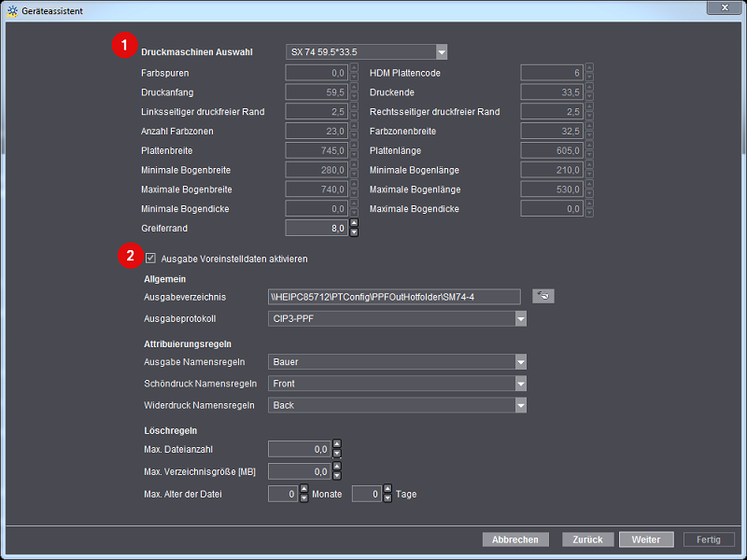Decrease Max. Verzeichnisgröße with the down arrow
Image resolution: width=747 pixels, height=560 pixels.
[337, 476]
